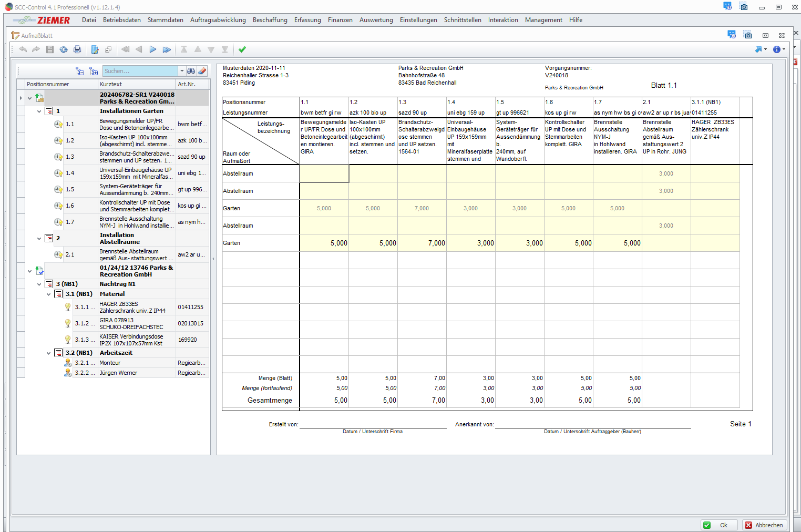Open the Suchen search field dropdown arrow
Viewport: 801px width, 532px height.
point(182,71)
